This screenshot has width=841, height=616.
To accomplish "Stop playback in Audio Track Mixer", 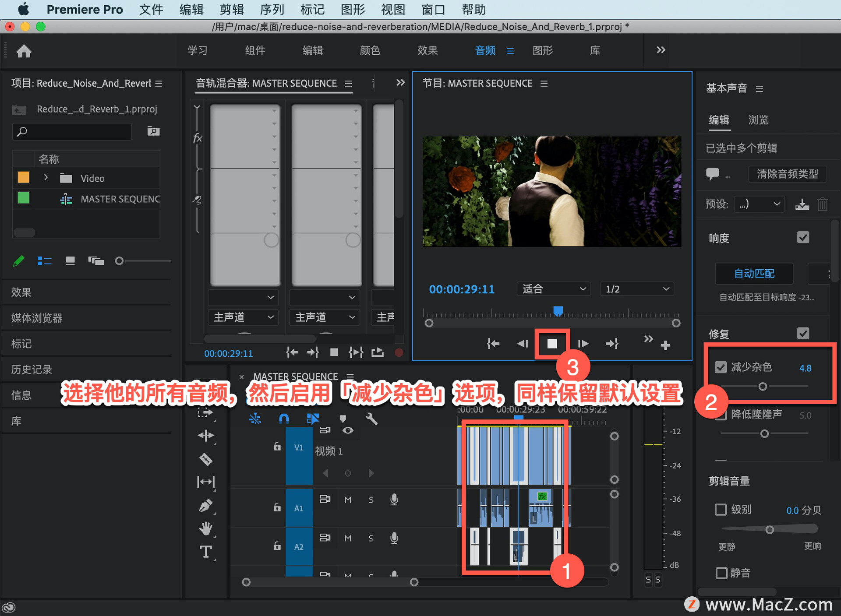I will pos(334,352).
